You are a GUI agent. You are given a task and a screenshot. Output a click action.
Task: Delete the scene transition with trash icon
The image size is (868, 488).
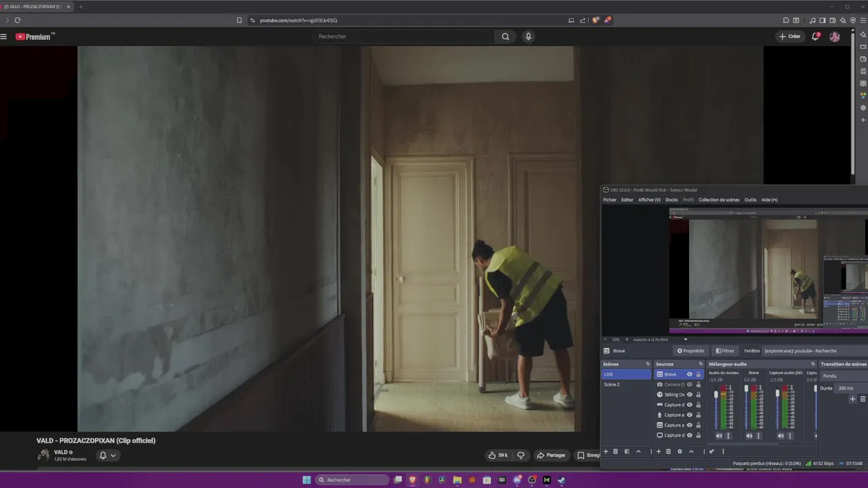click(x=863, y=399)
